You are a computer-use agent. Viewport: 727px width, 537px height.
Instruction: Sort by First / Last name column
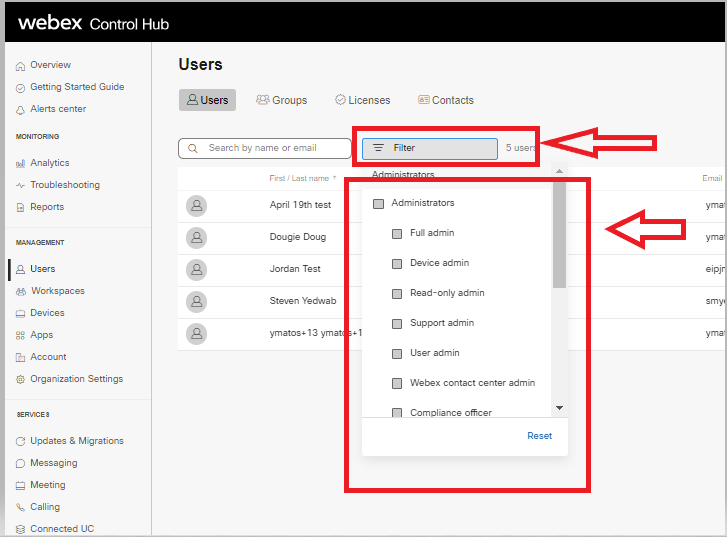(299, 178)
